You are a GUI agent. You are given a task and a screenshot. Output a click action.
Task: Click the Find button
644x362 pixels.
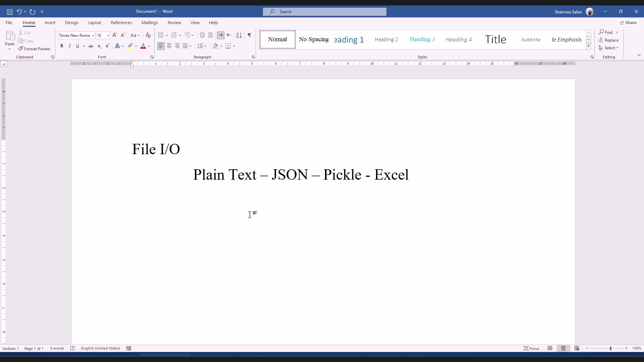[606, 32]
